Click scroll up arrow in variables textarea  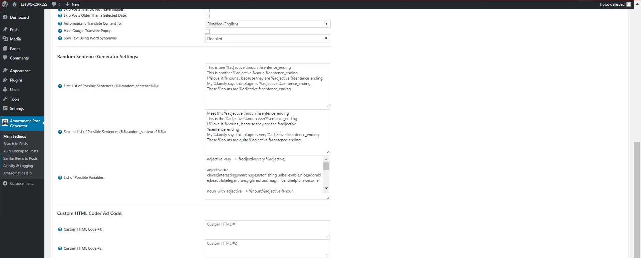(x=326, y=159)
